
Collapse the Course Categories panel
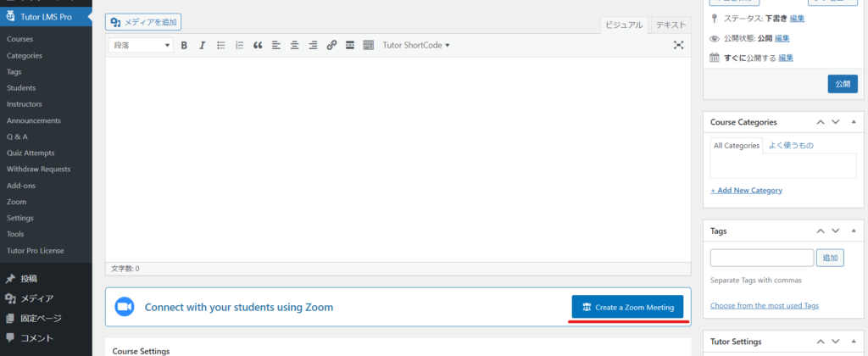(852, 122)
